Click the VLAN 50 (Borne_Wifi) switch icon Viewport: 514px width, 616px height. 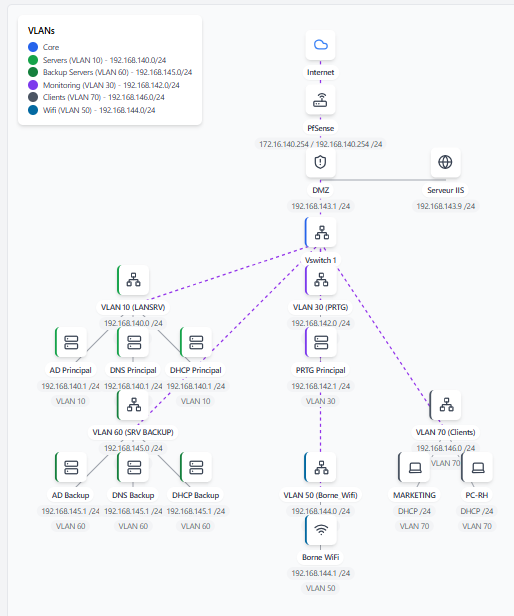(x=321, y=468)
